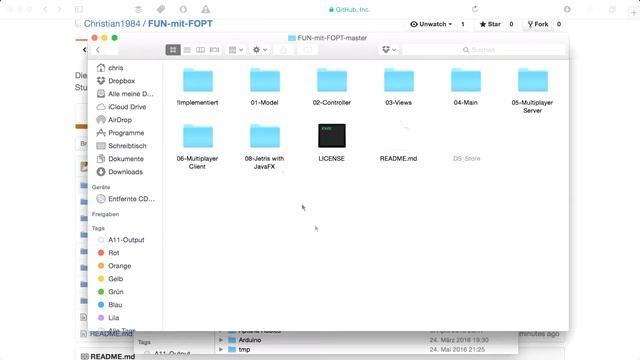Switch Finder to list view

187,50
